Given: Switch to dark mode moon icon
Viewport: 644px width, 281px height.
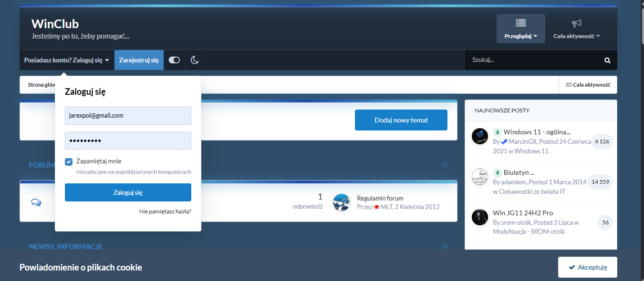Looking at the screenshot, I should point(195,60).
